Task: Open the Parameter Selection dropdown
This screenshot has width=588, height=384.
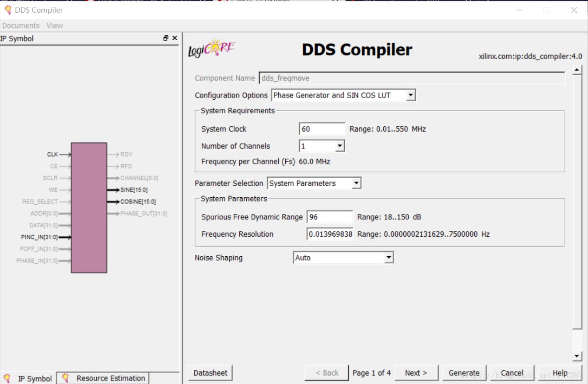Action: 355,183
